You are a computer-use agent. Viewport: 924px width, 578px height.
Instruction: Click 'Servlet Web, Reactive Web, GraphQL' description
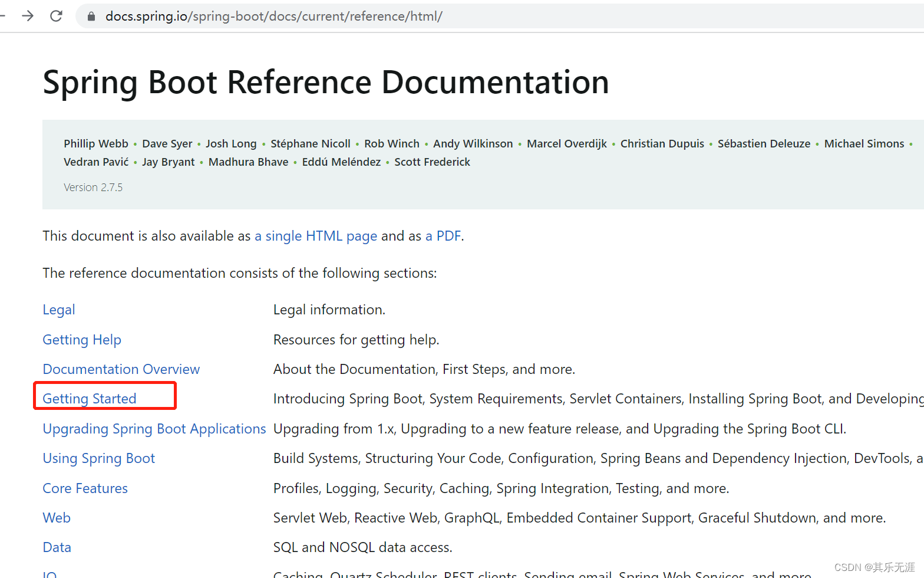point(580,518)
